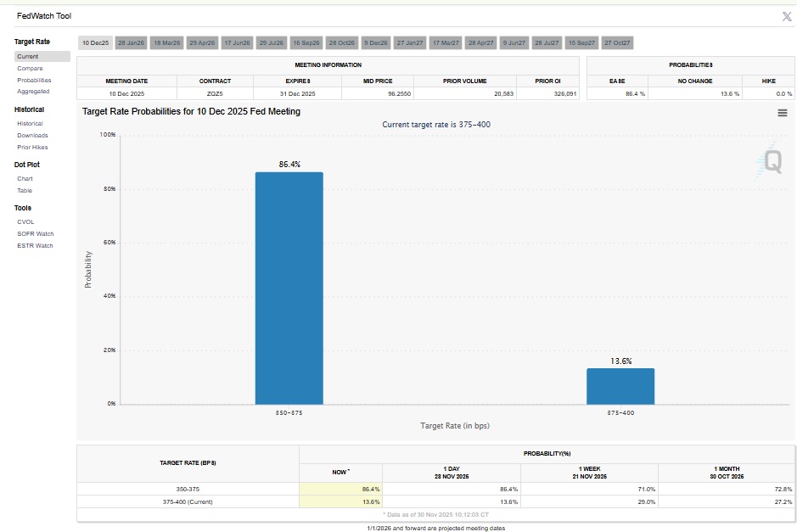
Task: Open the SOFR Watch tool
Action: click(35, 233)
